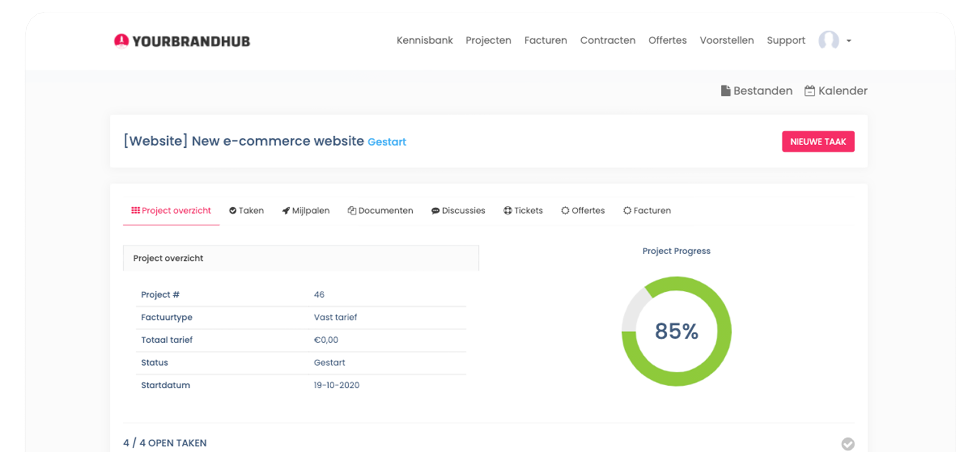Click the YourBrandHub logo icon
The image size is (980, 452).
click(121, 41)
